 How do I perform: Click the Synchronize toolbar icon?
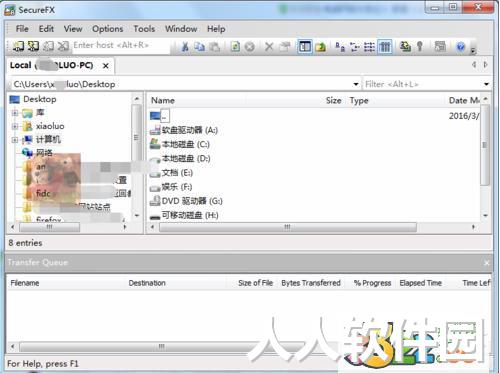tap(405, 47)
